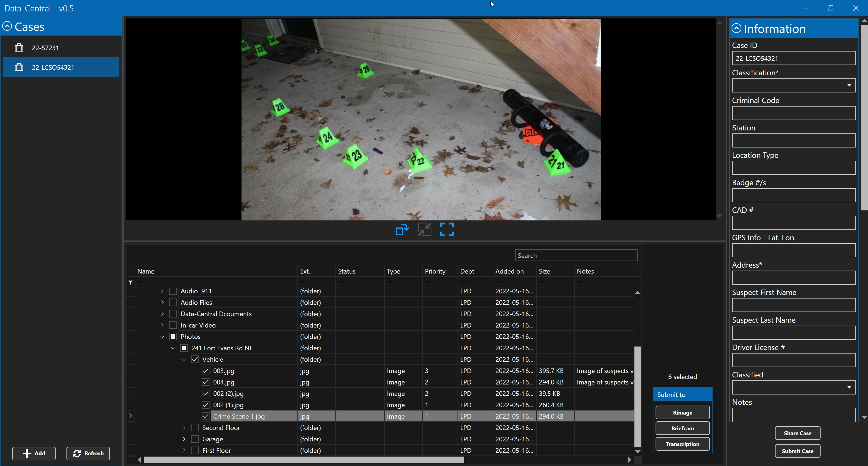Open the Ext. column filter operator
Image resolution: width=868 pixels, height=466 pixels.
coord(304,282)
